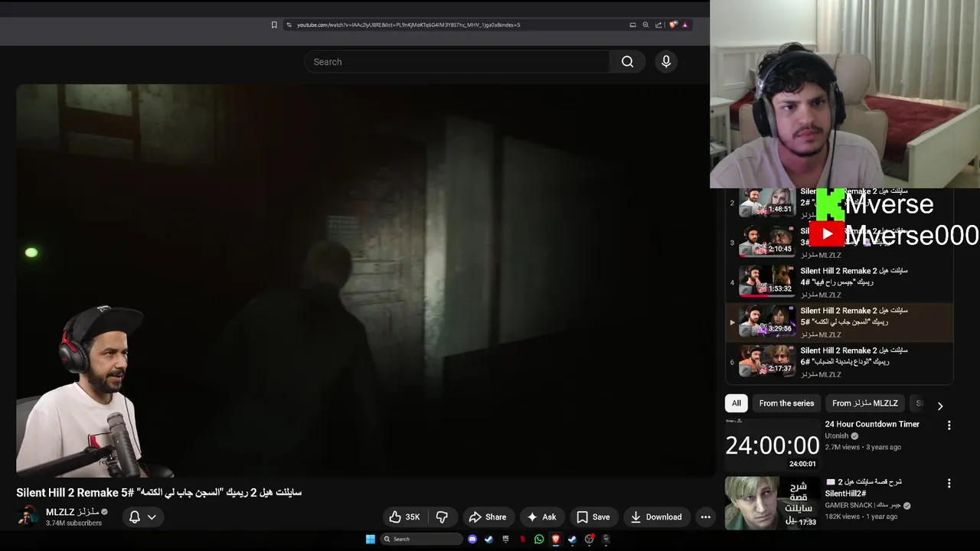980x551 pixels.
Task: Open the 17:33 Silent Hill story thumbnail
Action: (772, 504)
